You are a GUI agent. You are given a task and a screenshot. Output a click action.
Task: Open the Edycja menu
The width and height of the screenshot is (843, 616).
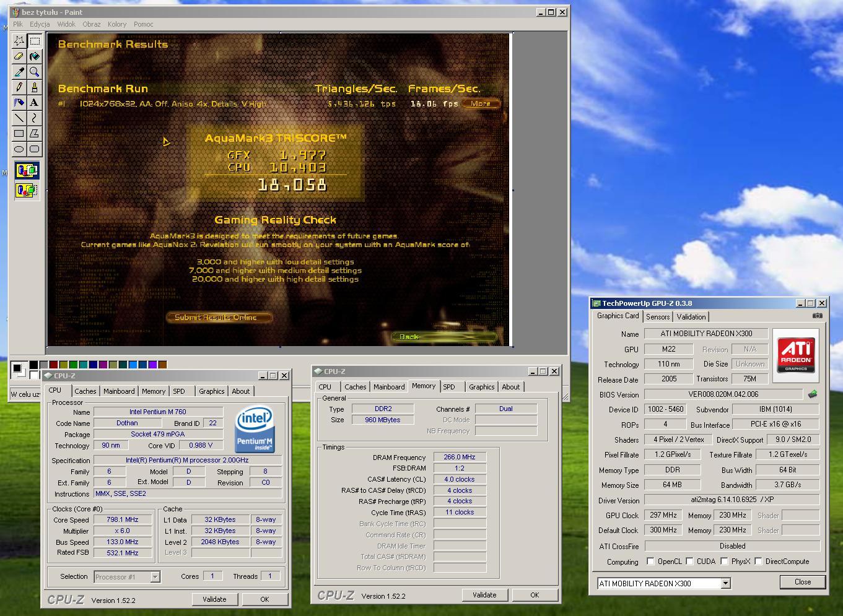[x=40, y=24]
